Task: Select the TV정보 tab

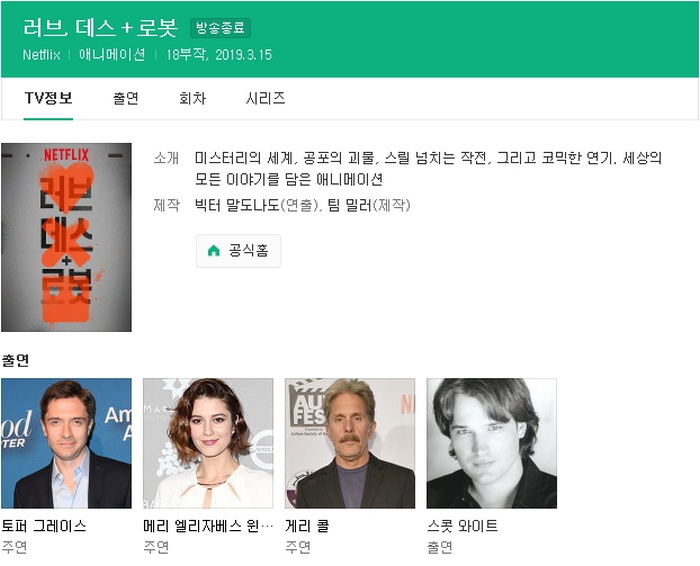Action: [48, 98]
